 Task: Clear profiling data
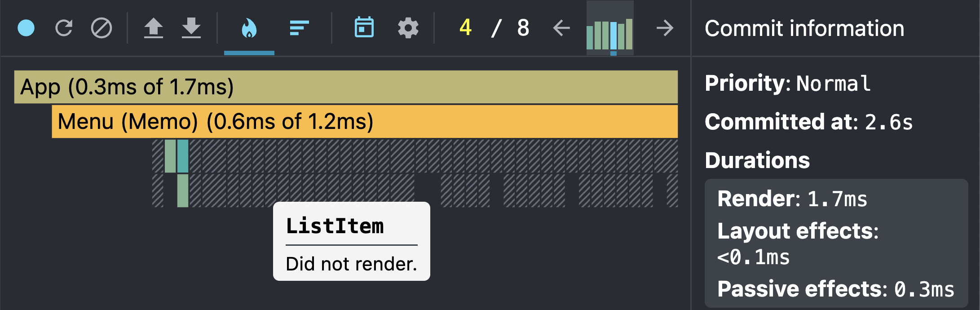pos(102,28)
